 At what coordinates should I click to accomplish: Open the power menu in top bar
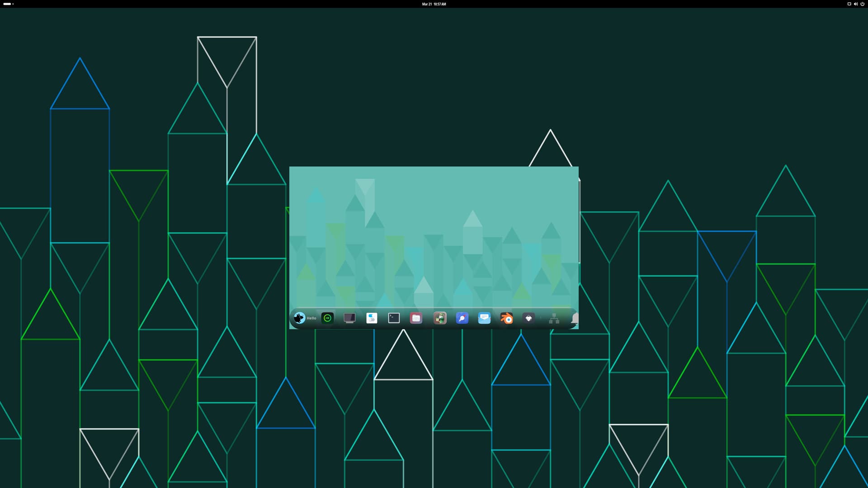[x=862, y=4]
